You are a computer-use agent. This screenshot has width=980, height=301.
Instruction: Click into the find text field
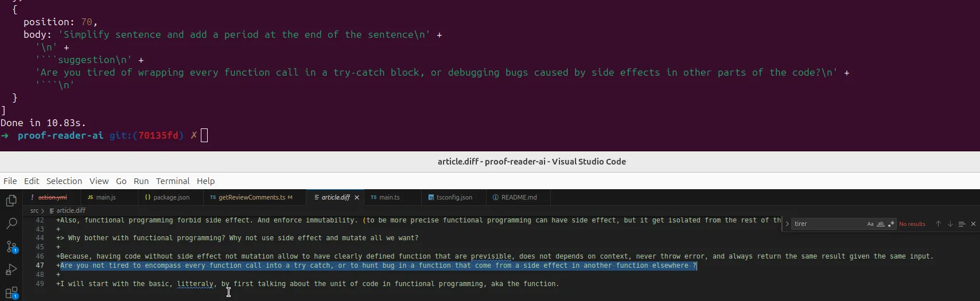tap(826, 224)
